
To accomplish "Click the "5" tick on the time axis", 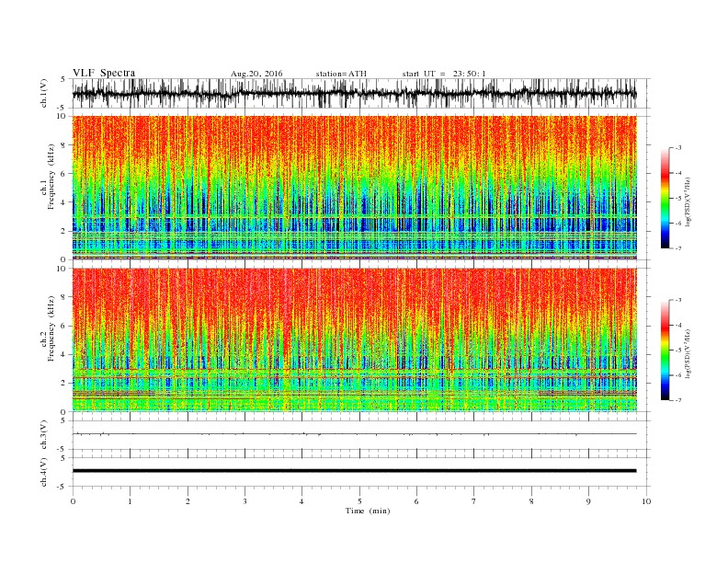I will point(359,501).
